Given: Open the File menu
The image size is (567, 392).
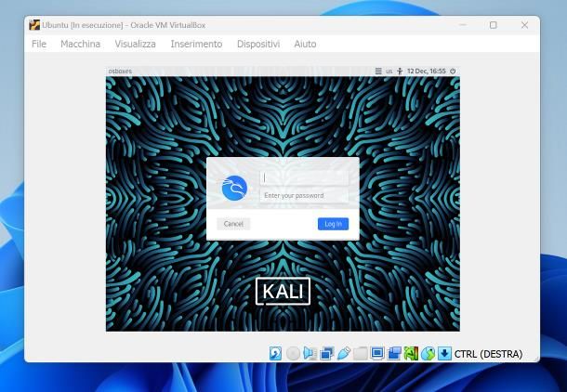Looking at the screenshot, I should tap(39, 44).
